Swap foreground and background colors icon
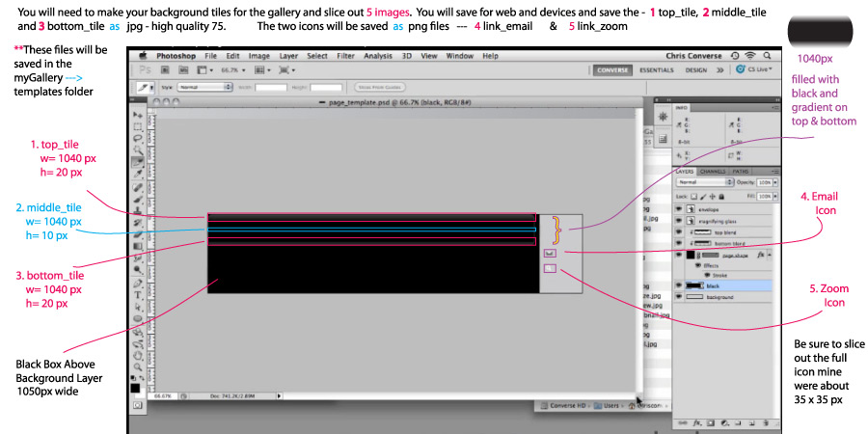 tap(142, 380)
